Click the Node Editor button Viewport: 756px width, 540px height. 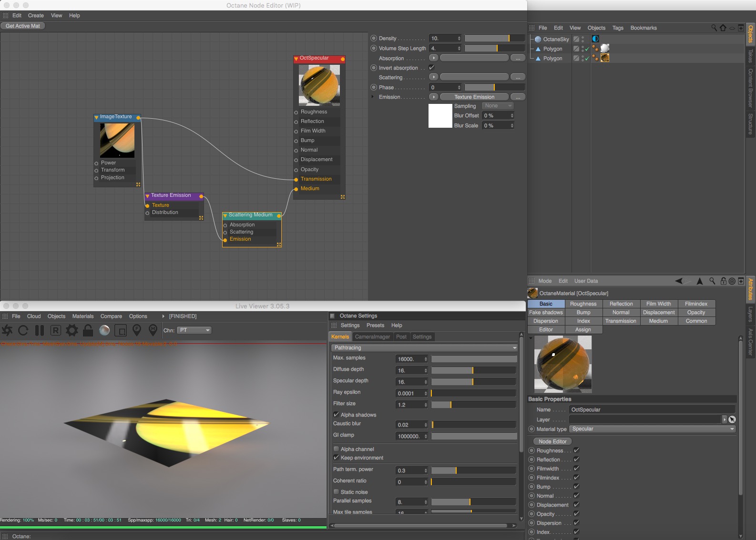point(552,441)
